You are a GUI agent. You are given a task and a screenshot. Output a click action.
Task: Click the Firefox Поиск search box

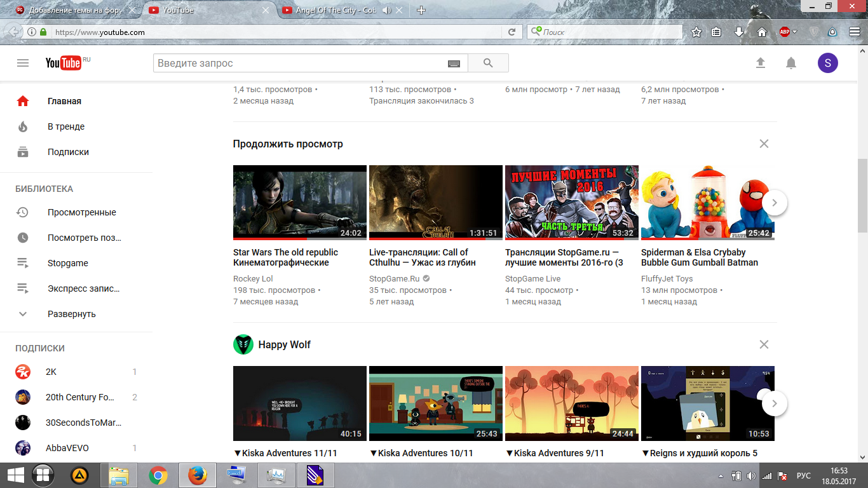(x=604, y=32)
